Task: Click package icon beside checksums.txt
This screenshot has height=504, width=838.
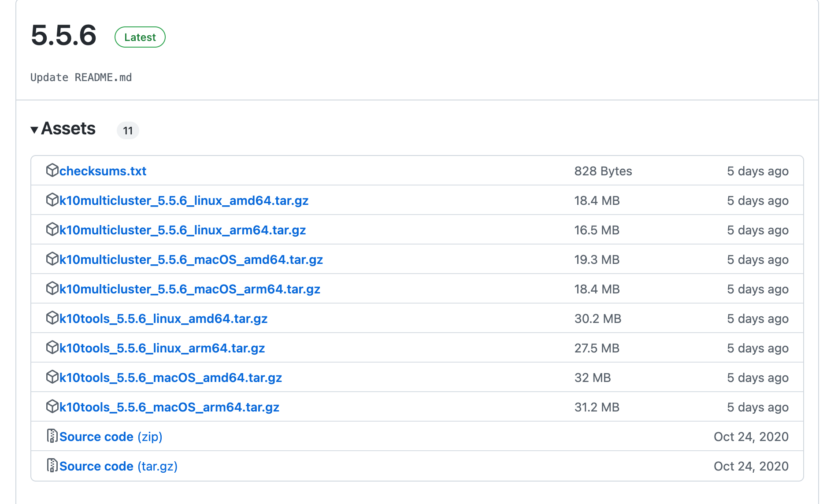Action: point(52,170)
